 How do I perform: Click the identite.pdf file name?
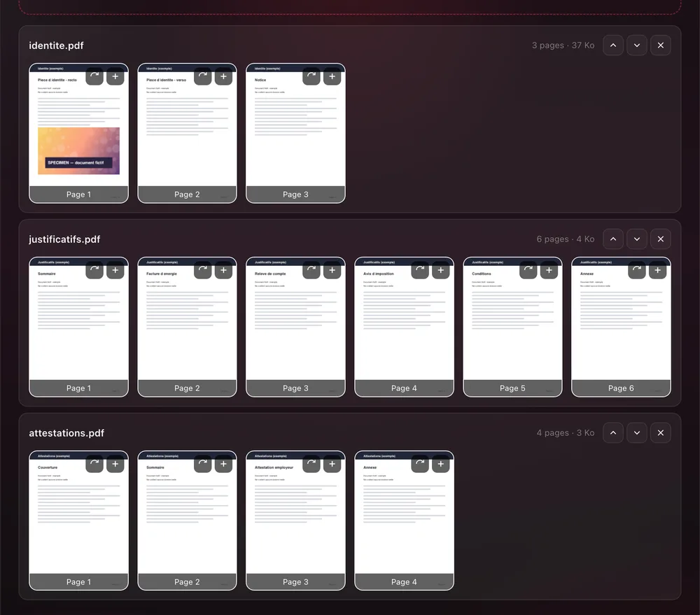56,45
